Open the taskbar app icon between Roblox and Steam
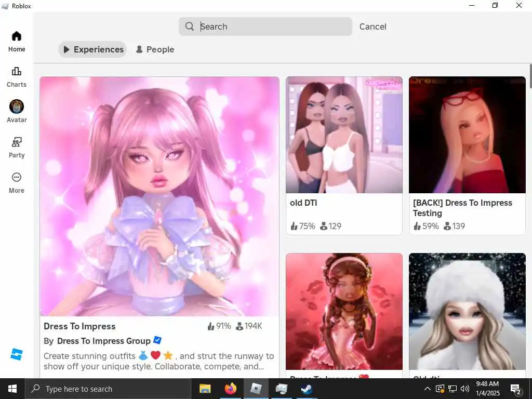 [281, 389]
